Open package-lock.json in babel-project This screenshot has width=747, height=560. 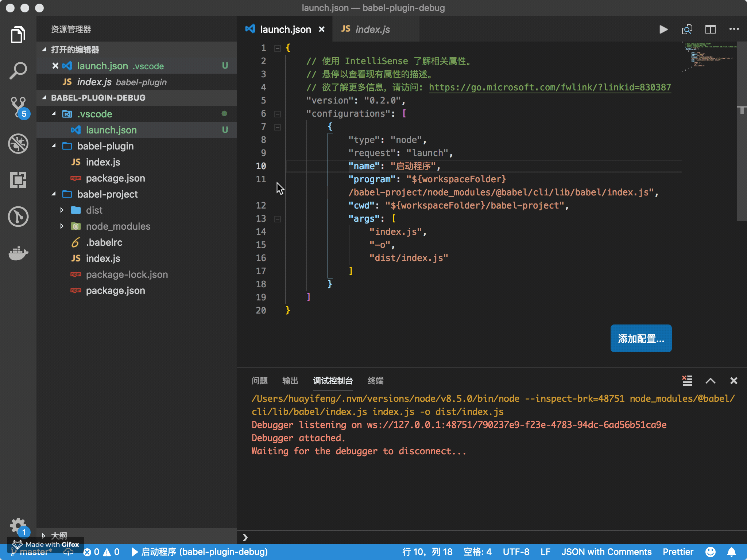click(x=137, y=274)
